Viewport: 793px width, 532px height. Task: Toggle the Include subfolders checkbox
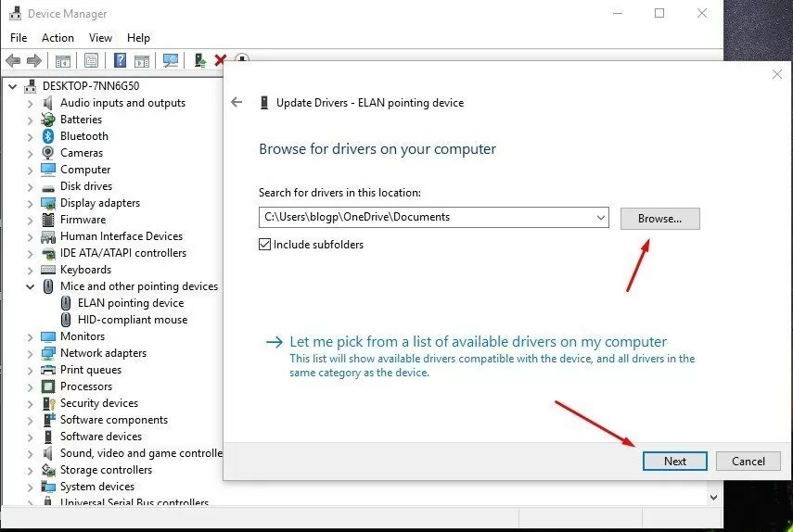coord(264,245)
